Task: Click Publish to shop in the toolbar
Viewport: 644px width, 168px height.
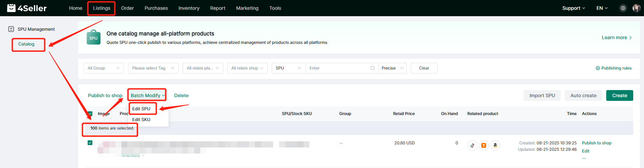Action: pos(105,95)
